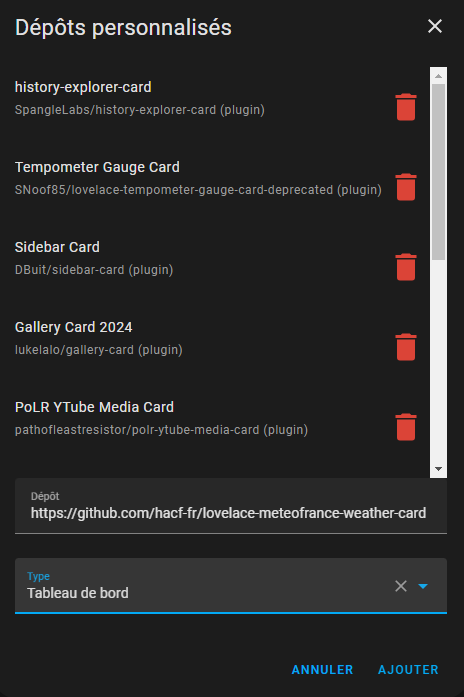Viewport: 464px width, 697px height.
Task: Open the Type dropdown arrow
Action: click(423, 586)
